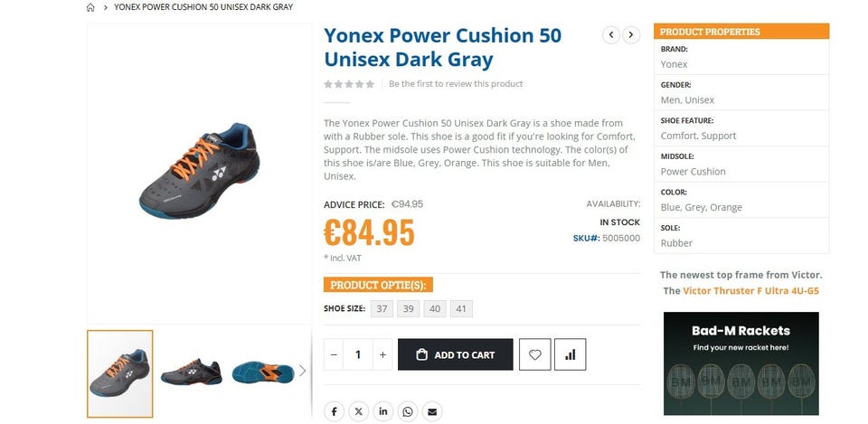The image size is (868, 424).
Task: Choose shoe size 41
Action: coord(461,309)
